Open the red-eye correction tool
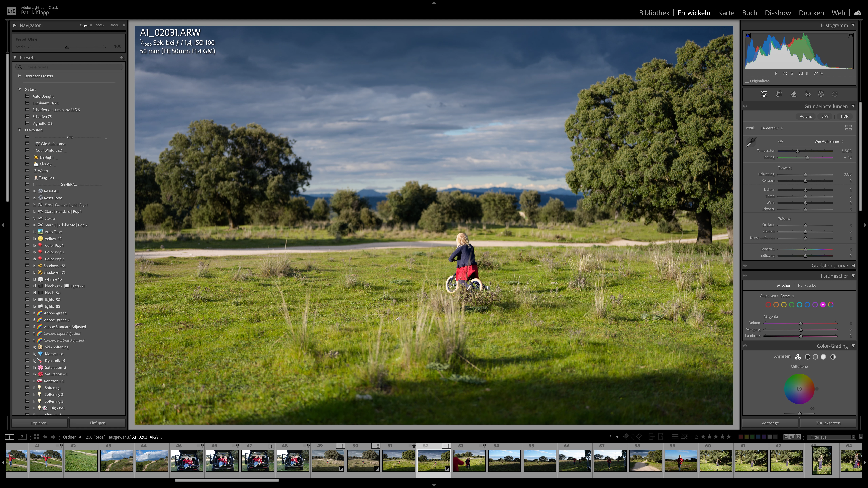This screenshot has width=868, height=488. pyautogui.click(x=808, y=94)
